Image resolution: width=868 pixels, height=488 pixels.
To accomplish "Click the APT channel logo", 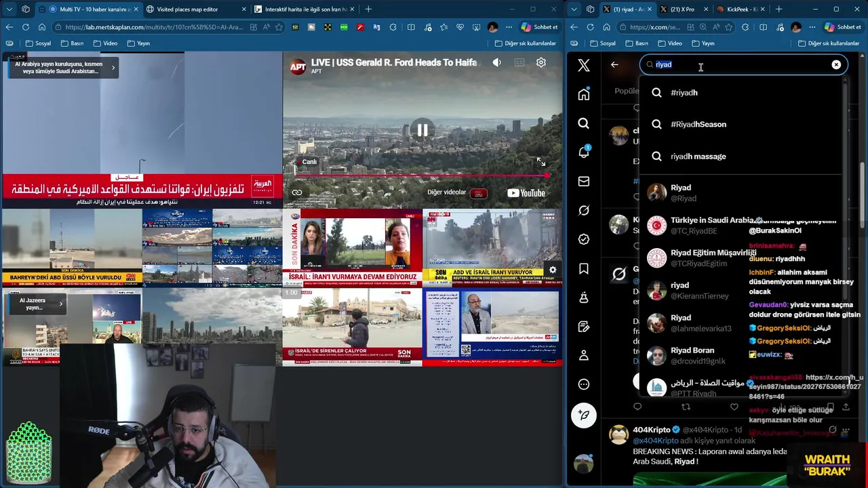I will pyautogui.click(x=298, y=66).
